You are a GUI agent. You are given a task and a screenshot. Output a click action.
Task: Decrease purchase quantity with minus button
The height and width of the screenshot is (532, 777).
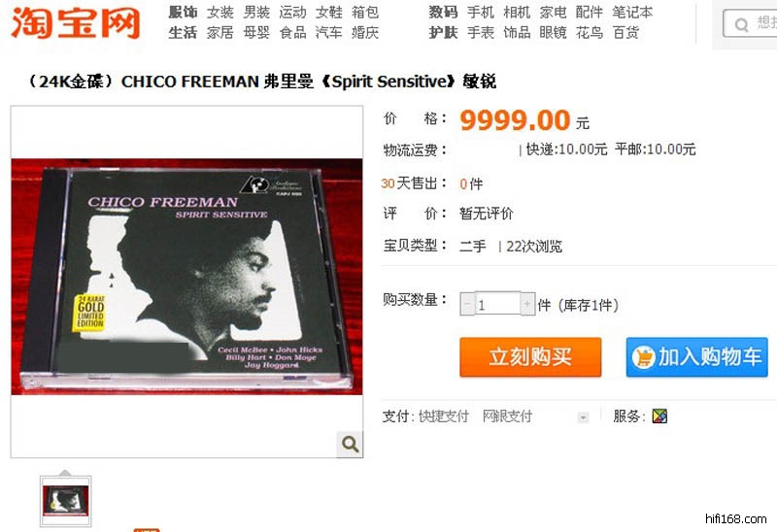point(467,304)
